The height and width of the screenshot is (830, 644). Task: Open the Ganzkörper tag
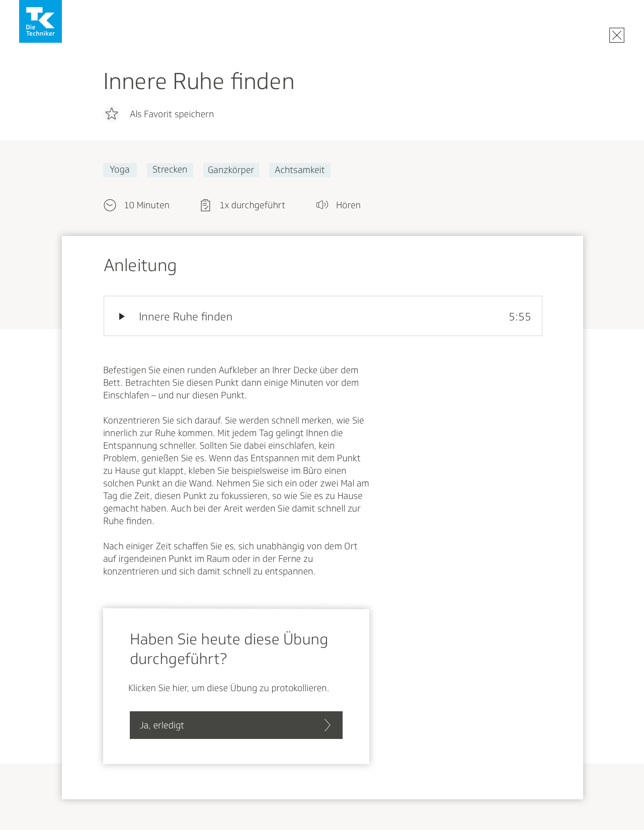231,170
